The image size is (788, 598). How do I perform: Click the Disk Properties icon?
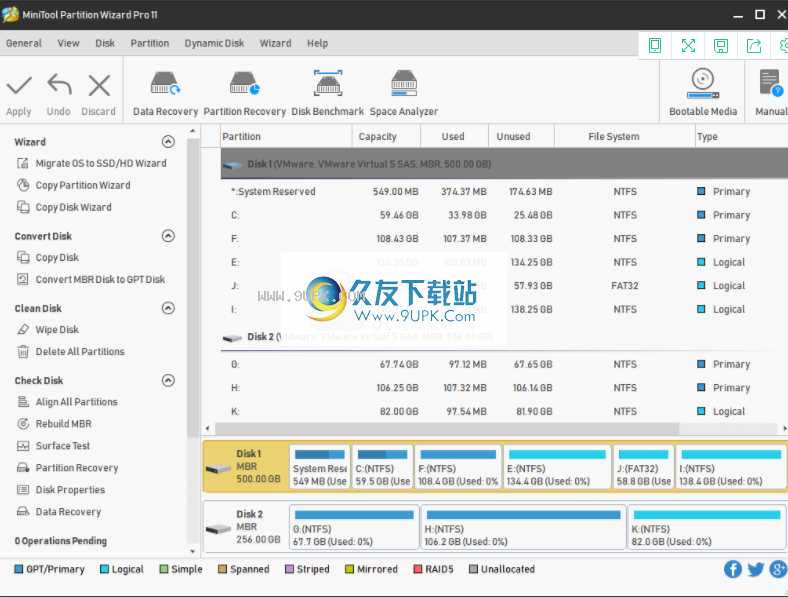(x=23, y=489)
